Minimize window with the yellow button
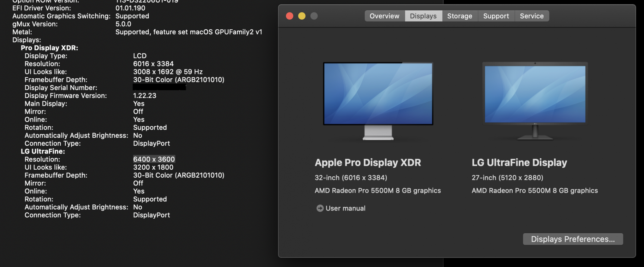Screen dimensions: 644x267 click(302, 16)
